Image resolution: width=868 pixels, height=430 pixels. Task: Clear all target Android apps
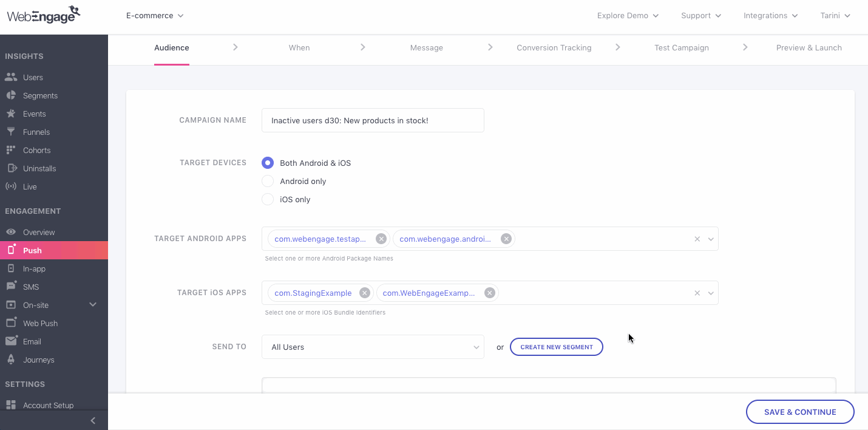click(x=697, y=239)
